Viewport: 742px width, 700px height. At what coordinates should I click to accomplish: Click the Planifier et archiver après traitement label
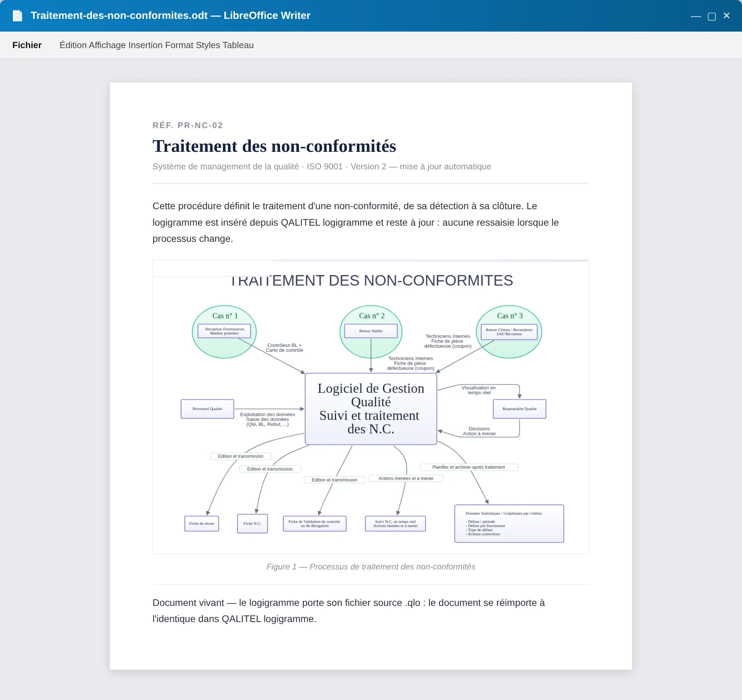tap(469, 467)
